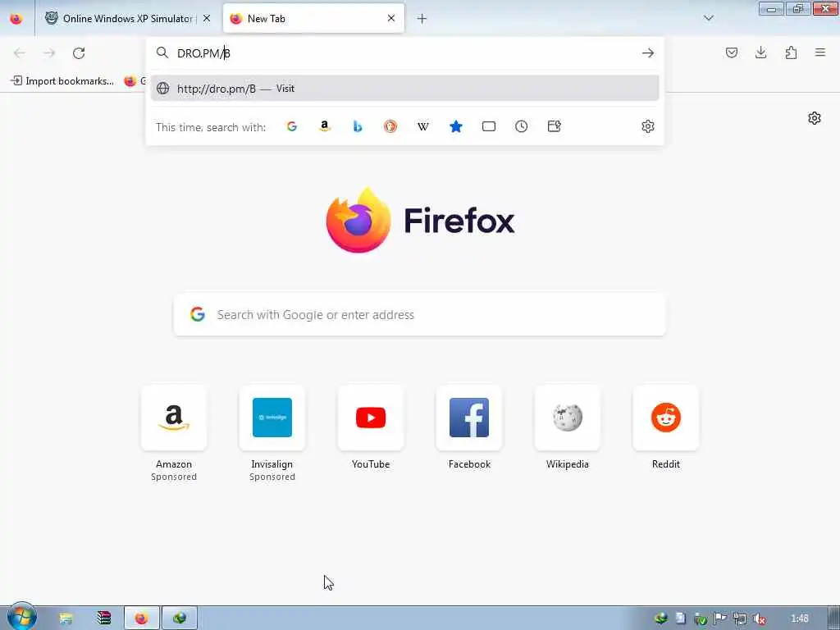Click the magnifier icon in address bar
The height and width of the screenshot is (630, 840).
tap(162, 52)
